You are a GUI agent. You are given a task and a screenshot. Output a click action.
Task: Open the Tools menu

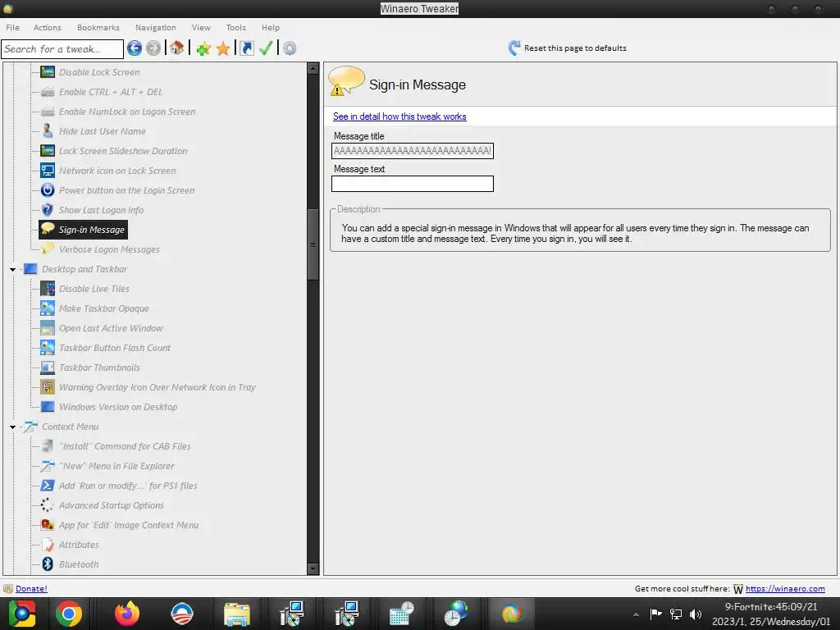(x=235, y=27)
